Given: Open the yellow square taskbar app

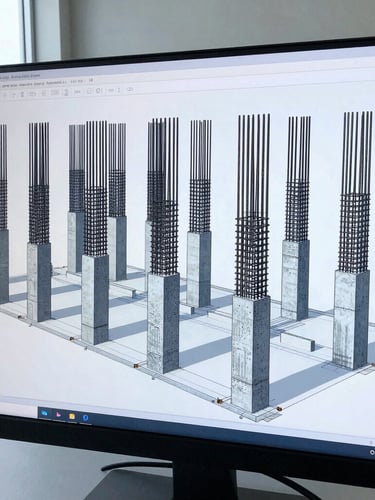Looking at the screenshot, I should point(72,416).
